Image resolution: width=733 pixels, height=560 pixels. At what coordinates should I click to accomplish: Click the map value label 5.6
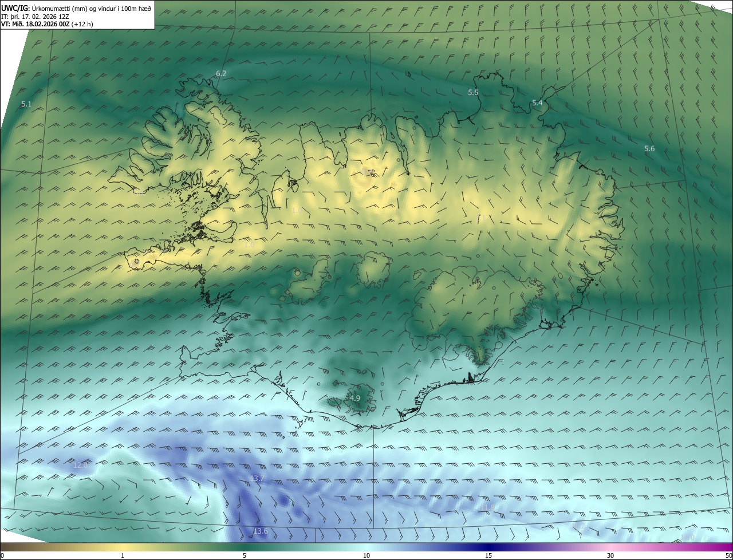point(649,149)
